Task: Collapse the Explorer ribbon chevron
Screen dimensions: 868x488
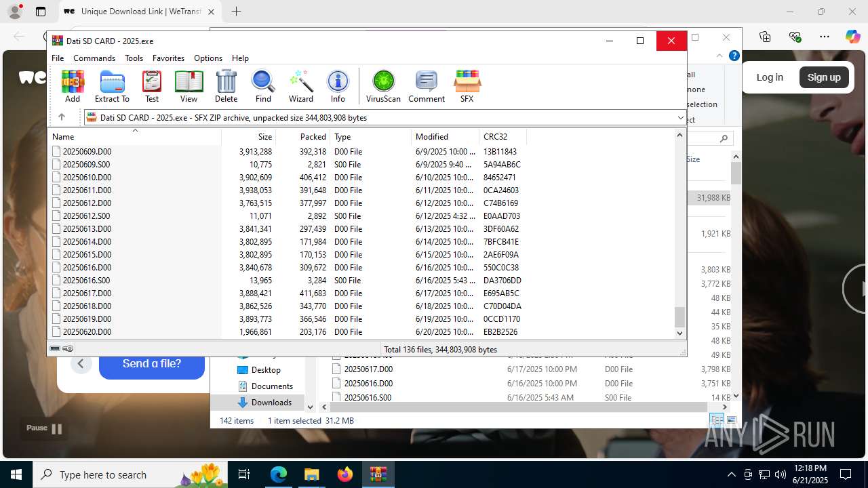Action: point(719,56)
